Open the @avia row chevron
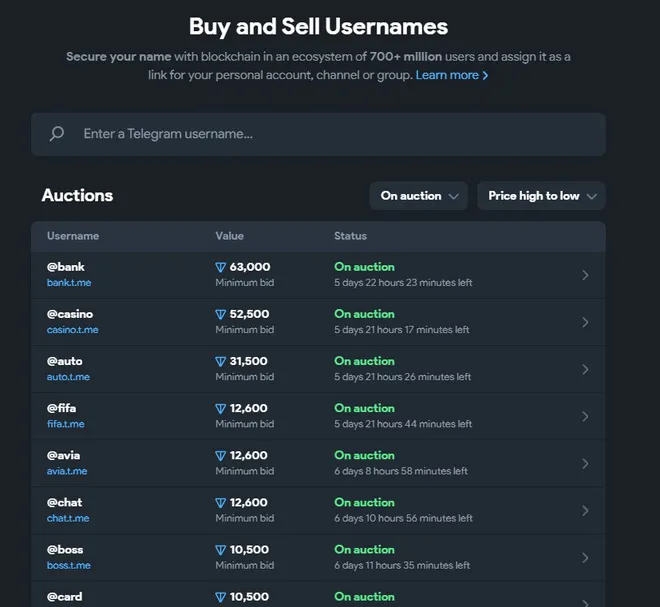 click(585, 463)
